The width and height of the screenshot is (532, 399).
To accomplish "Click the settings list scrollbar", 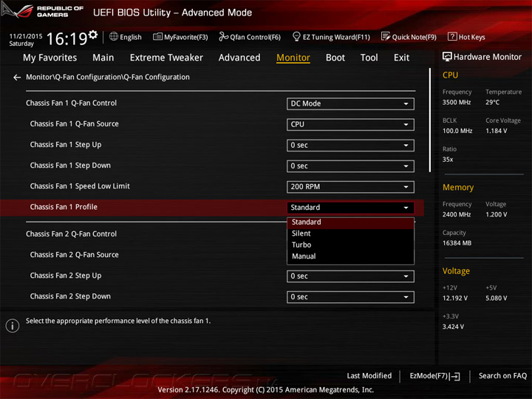I will [x=430, y=120].
